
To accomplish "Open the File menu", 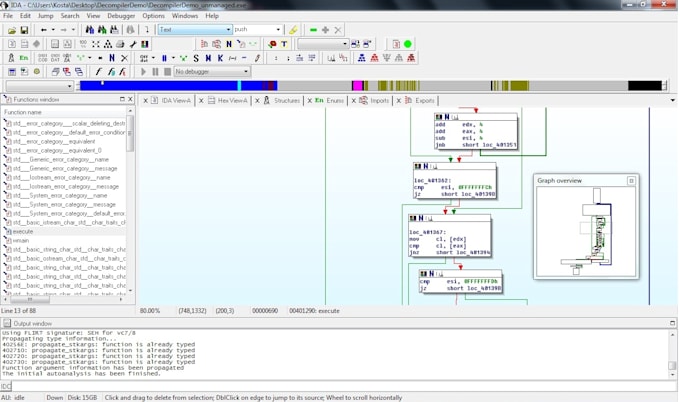I will (x=8, y=16).
